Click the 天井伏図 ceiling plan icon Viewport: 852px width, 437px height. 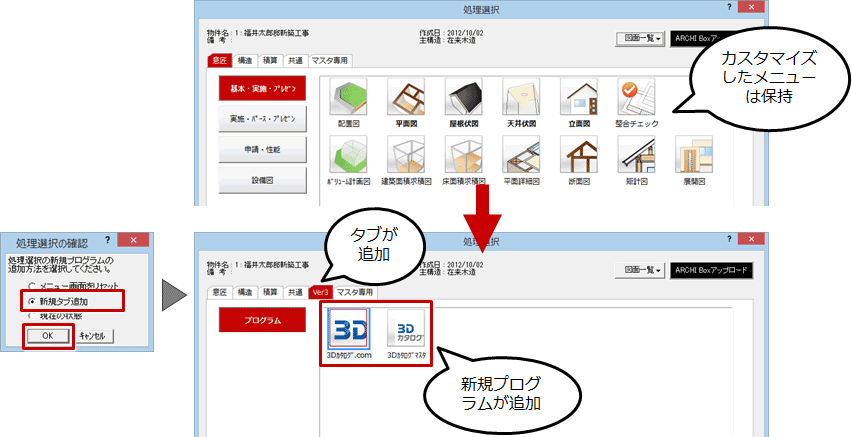click(520, 99)
